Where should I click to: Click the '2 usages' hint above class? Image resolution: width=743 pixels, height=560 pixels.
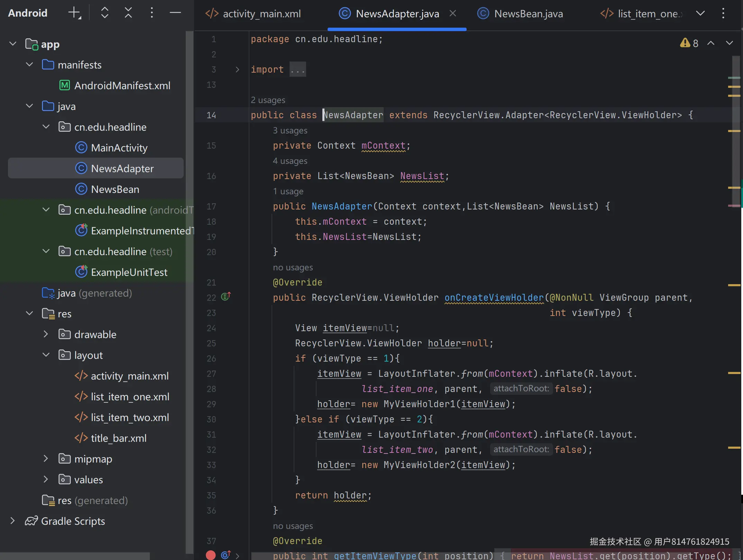[268, 100]
